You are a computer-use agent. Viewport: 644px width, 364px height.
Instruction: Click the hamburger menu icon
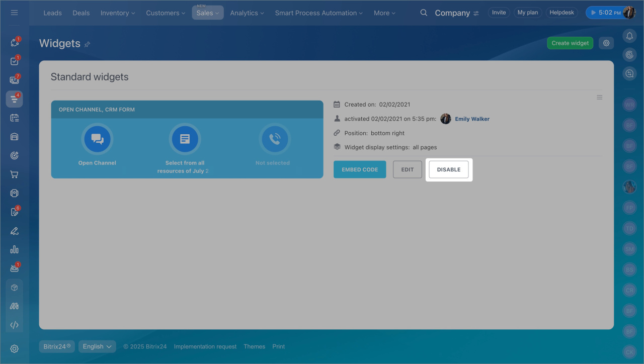click(x=14, y=13)
